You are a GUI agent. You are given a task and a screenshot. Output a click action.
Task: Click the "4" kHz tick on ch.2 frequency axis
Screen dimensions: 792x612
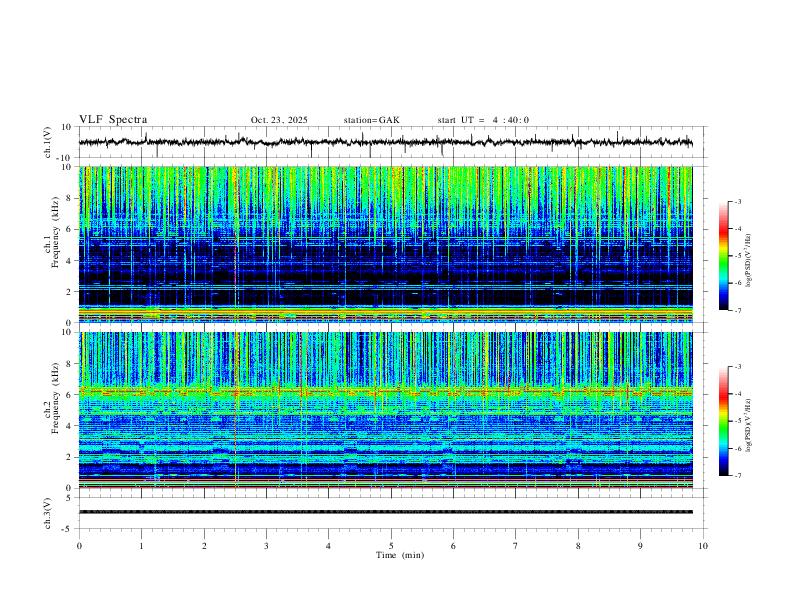click(x=70, y=426)
